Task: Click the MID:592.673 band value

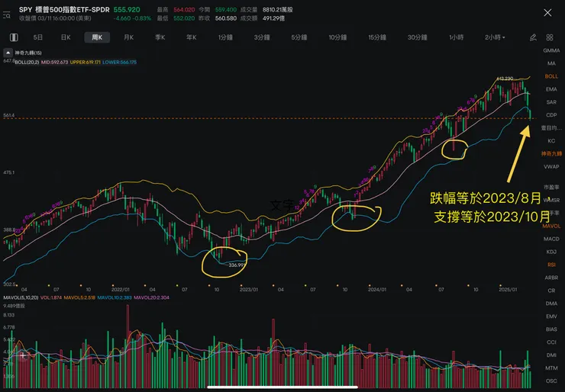Action: pyautogui.click(x=55, y=63)
